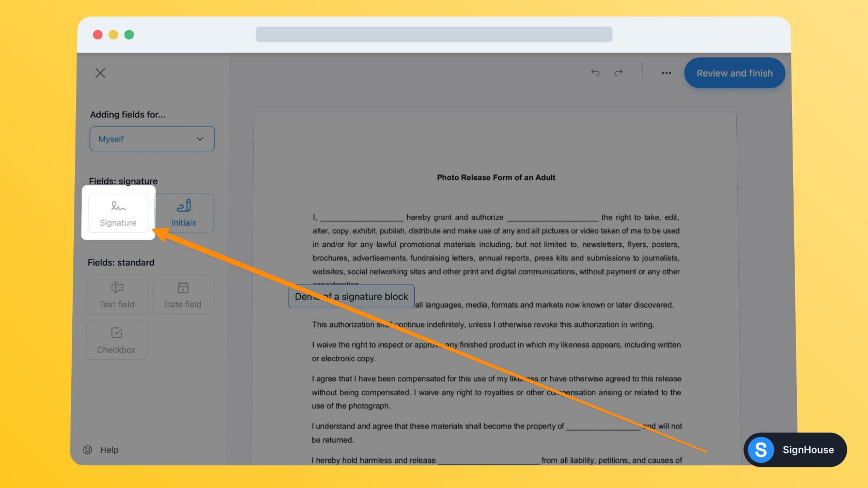Select the Initials field tool
The height and width of the screenshot is (488, 868).
(183, 213)
